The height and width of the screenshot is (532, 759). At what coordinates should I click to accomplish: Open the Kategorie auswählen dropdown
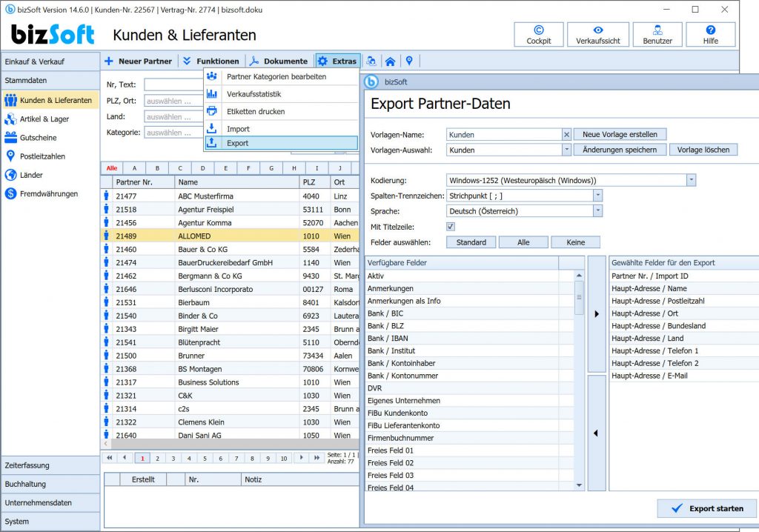173,133
